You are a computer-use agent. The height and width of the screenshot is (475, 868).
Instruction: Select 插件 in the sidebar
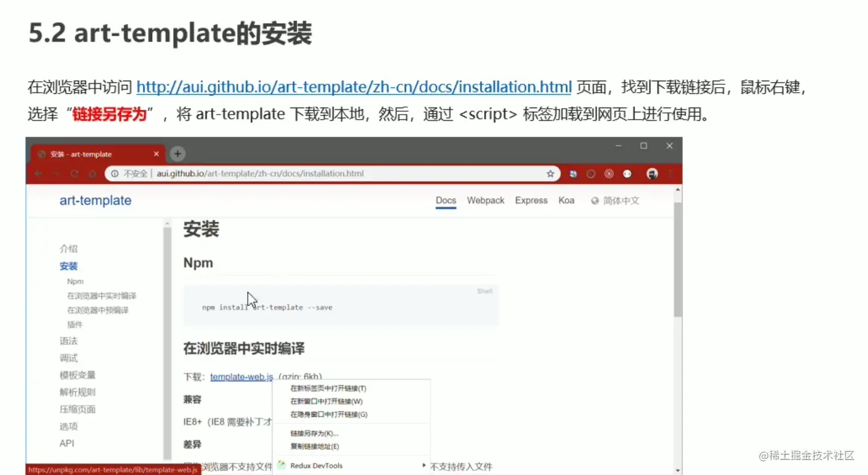tap(75, 324)
